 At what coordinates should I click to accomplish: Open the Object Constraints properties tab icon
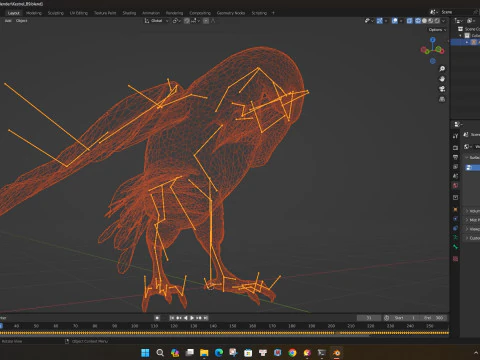tap(455, 228)
